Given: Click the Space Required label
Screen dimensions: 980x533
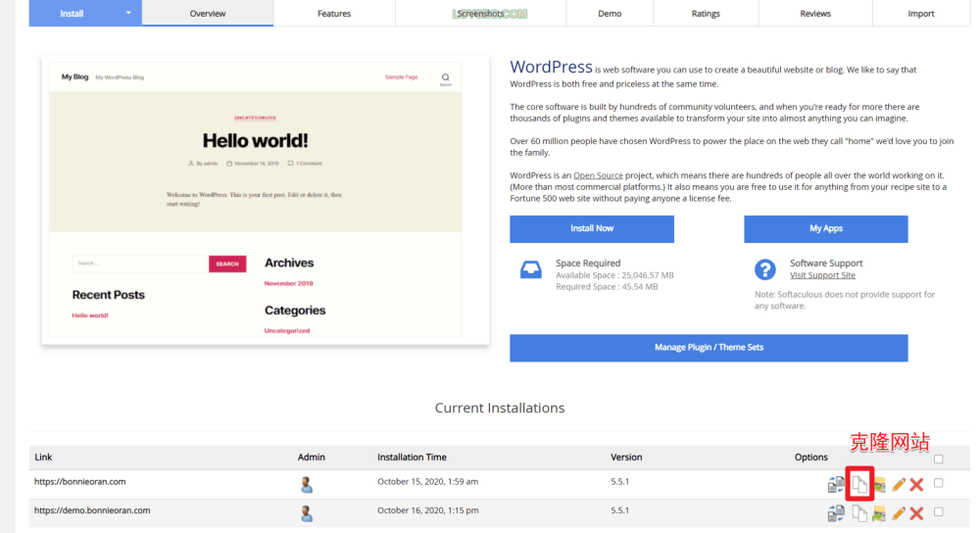Looking at the screenshot, I should pos(588,263).
